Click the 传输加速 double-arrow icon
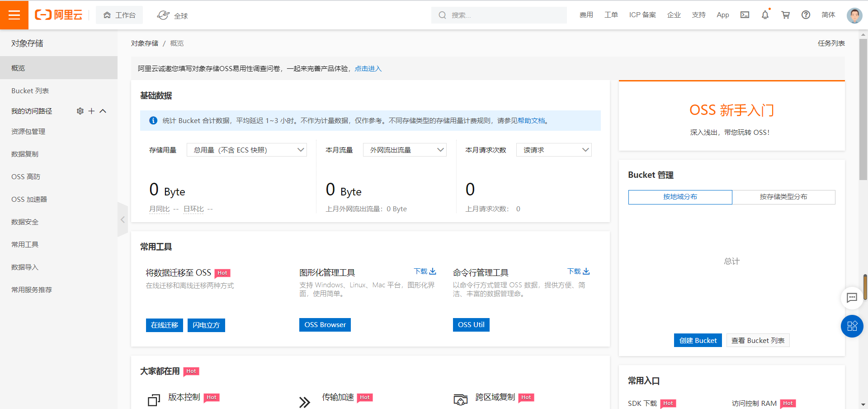The image size is (868, 409). [305, 402]
